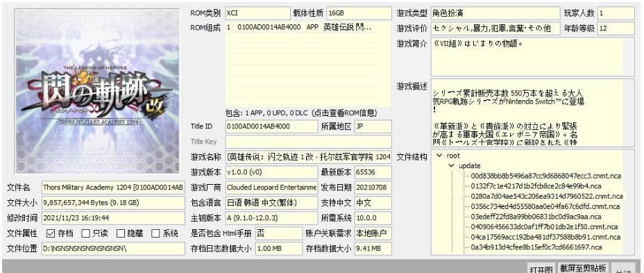Click the 存档日志数据大小 field 1.00 MB
The image size is (644, 273).
(279, 249)
